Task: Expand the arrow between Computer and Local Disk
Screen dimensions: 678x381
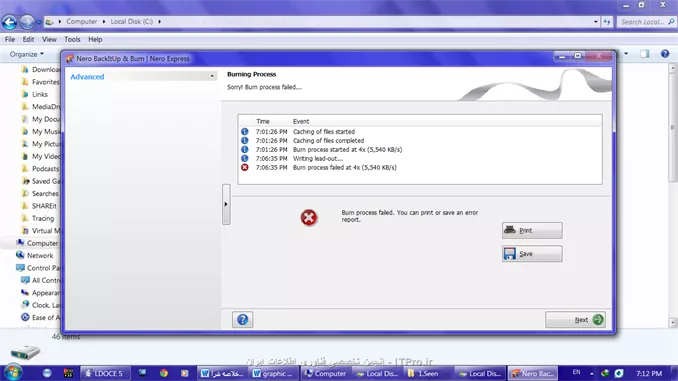Action: click(x=104, y=22)
